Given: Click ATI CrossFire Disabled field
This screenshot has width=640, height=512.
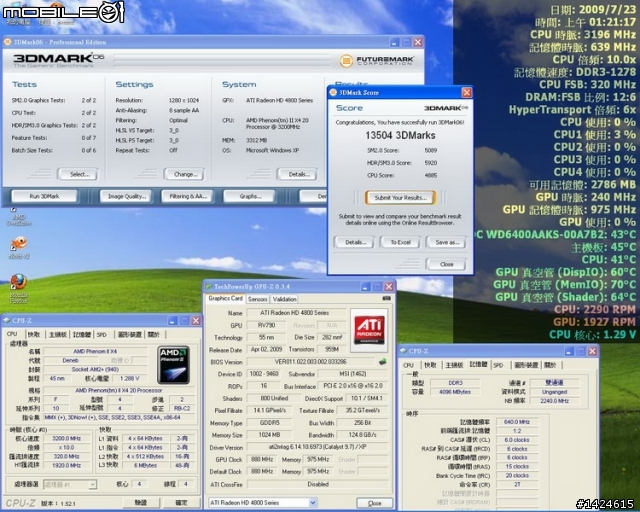Looking at the screenshot, I should [318, 484].
